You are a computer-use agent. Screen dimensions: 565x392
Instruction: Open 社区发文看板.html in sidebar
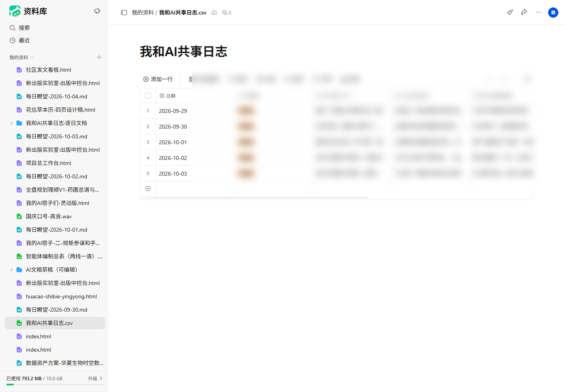(x=55, y=70)
